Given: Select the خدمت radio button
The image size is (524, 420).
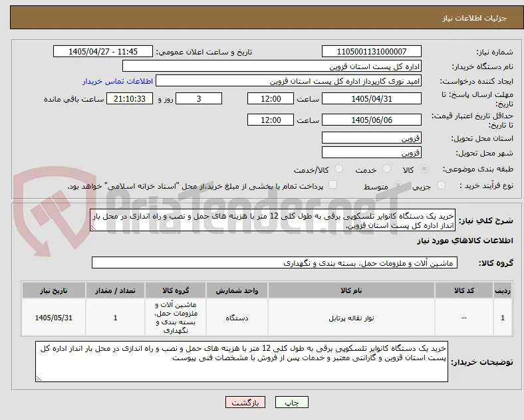Looking at the screenshot, I should point(386,169).
